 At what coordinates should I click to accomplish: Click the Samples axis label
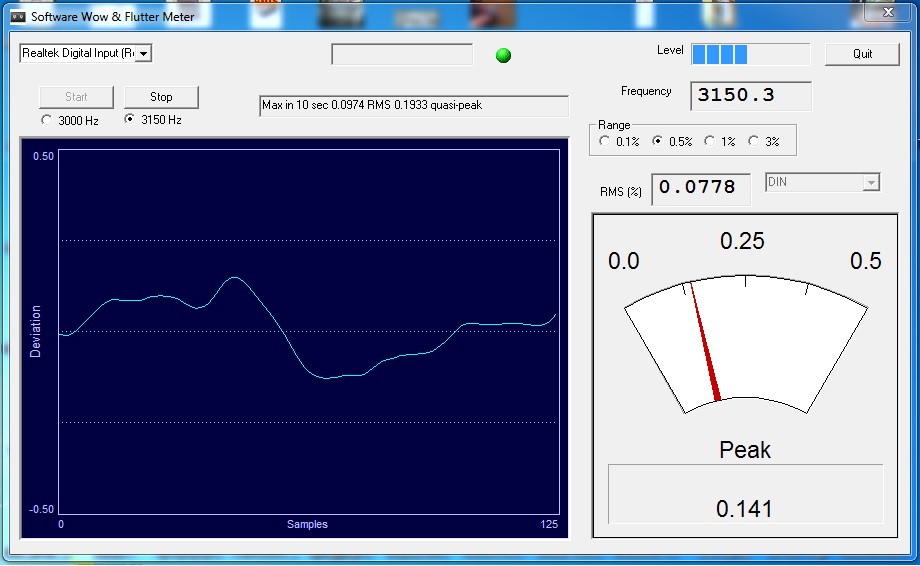307,524
